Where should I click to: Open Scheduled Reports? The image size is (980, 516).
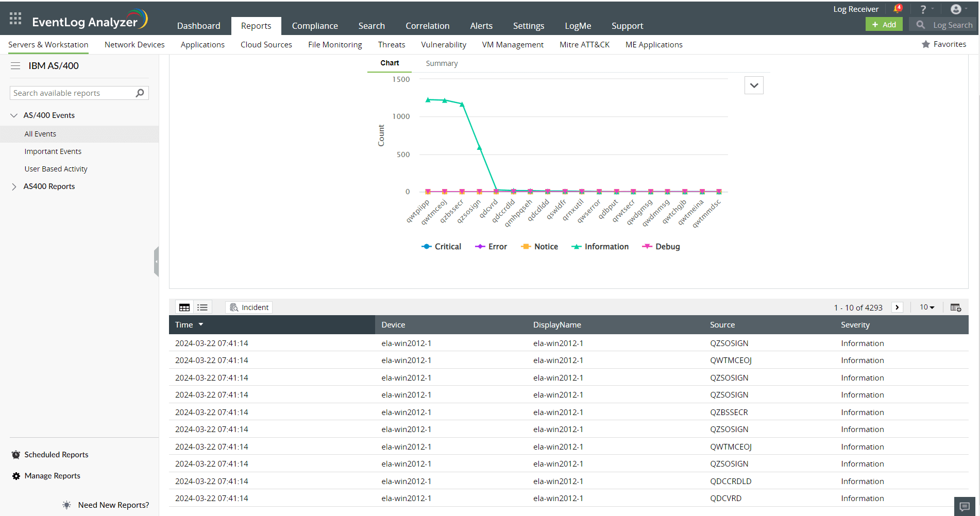pyautogui.click(x=56, y=455)
